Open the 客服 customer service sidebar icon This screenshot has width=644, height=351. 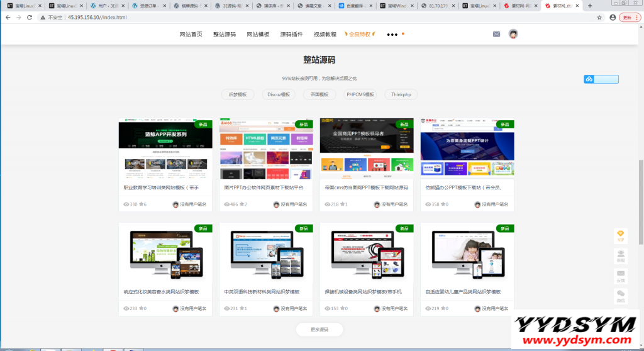[620, 255]
